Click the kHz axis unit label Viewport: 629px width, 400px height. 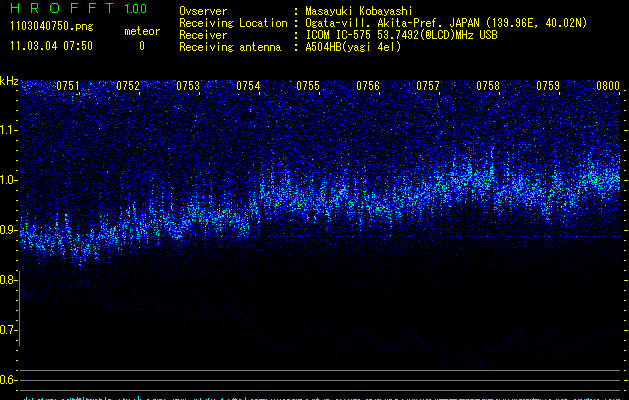[9, 81]
